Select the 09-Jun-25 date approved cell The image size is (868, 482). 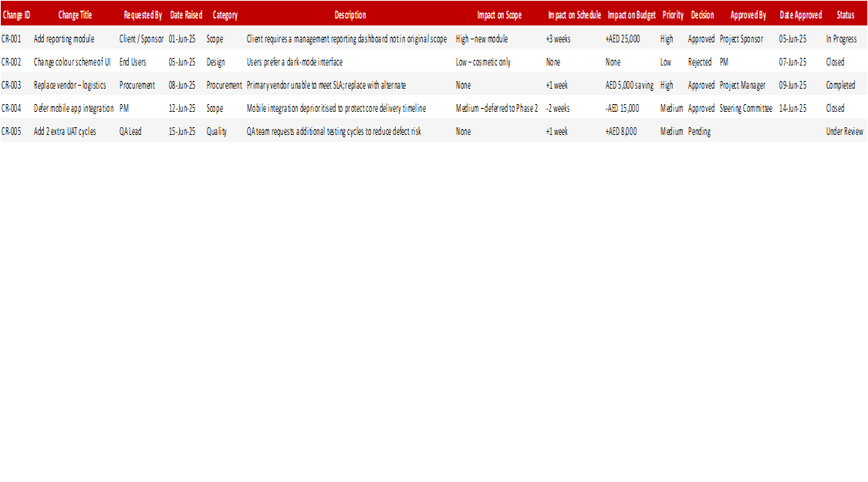[x=792, y=86]
